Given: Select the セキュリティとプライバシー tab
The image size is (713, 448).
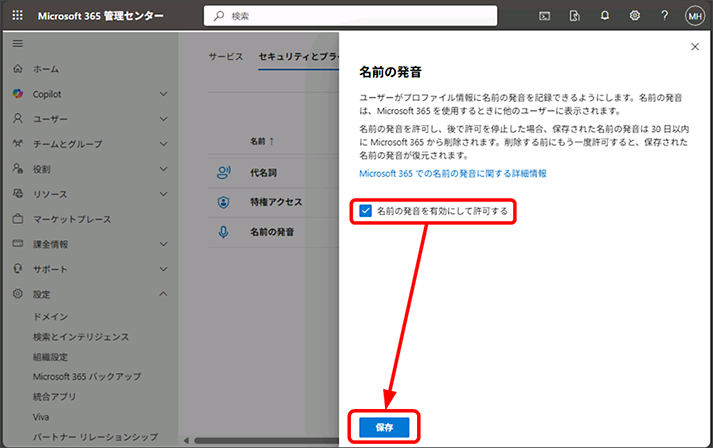Looking at the screenshot, I should [298, 56].
